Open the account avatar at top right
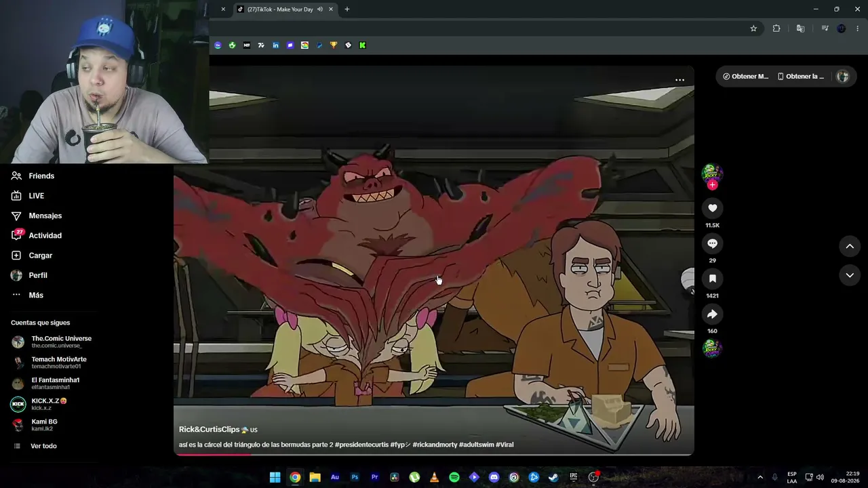Viewport: 868px width, 488px height. coord(843,77)
